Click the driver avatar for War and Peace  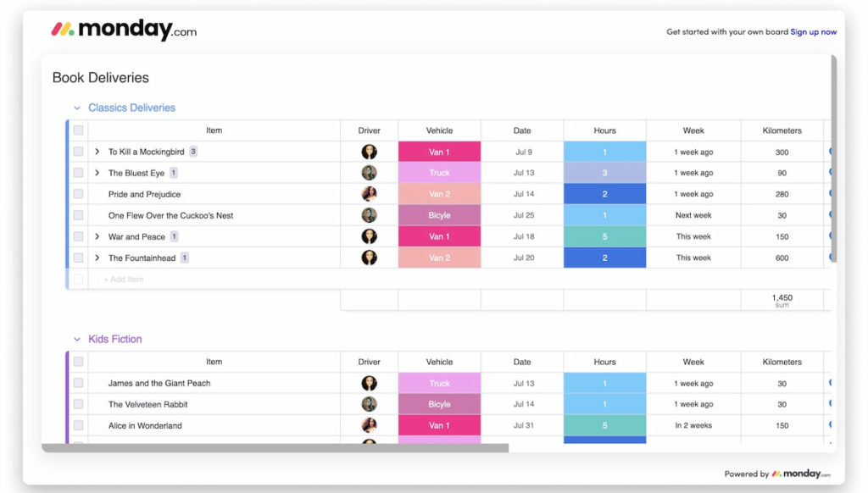pyautogui.click(x=369, y=235)
